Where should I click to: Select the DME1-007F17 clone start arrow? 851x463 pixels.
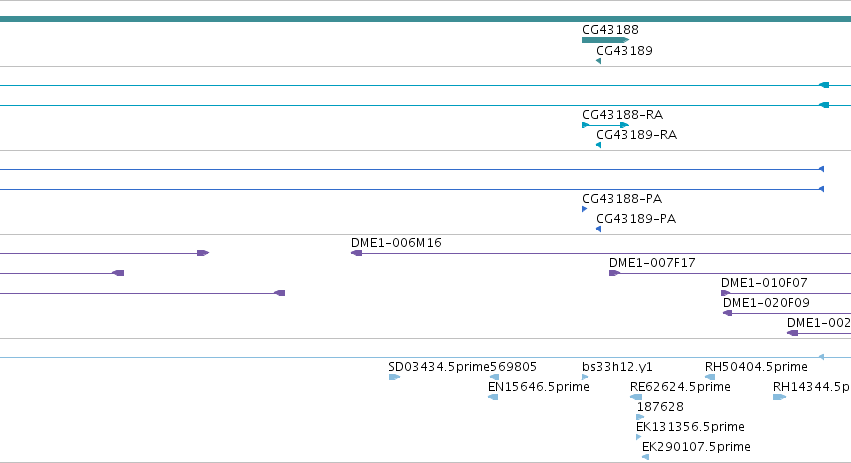click(x=614, y=273)
